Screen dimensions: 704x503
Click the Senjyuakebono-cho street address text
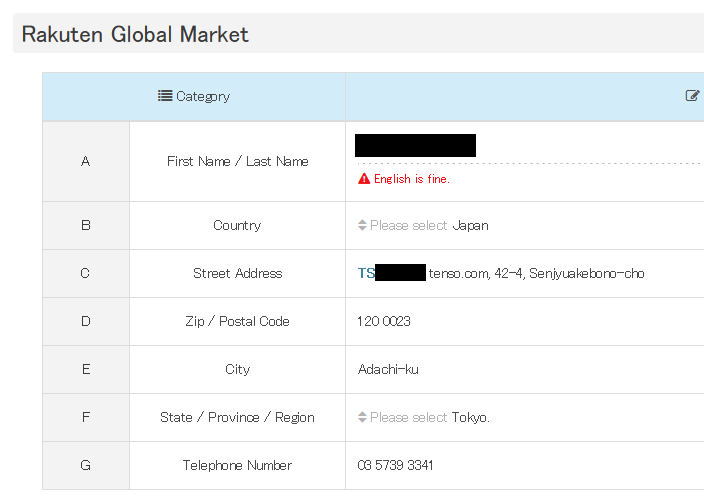[586, 273]
